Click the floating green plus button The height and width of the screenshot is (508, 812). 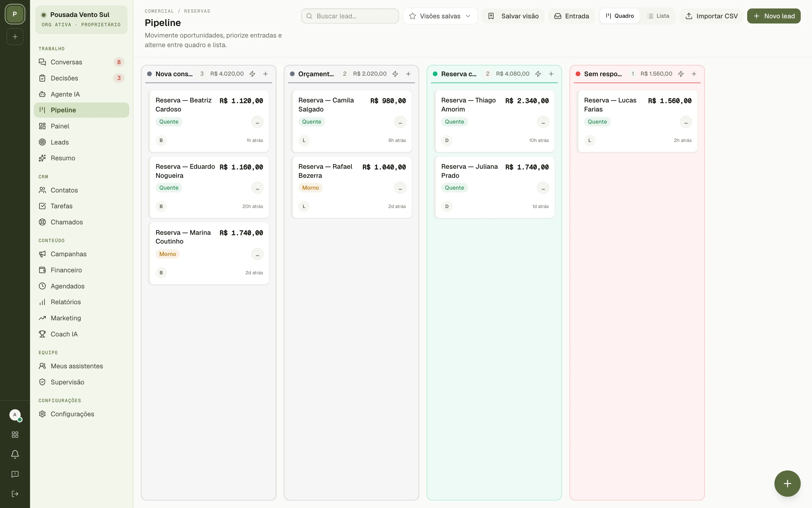coord(787,483)
